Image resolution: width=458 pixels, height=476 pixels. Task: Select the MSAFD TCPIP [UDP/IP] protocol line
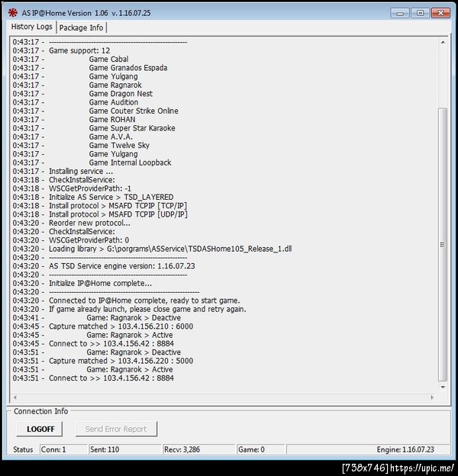point(100,214)
